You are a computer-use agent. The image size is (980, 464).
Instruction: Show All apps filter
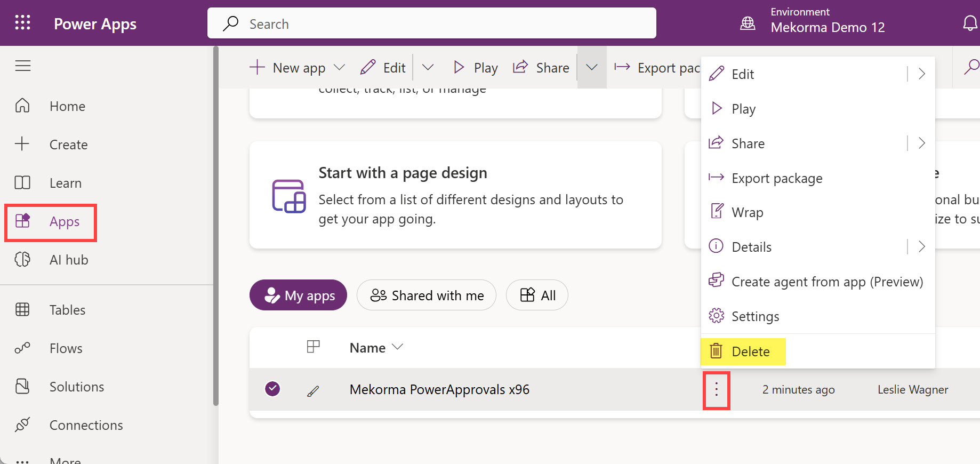pyautogui.click(x=537, y=295)
